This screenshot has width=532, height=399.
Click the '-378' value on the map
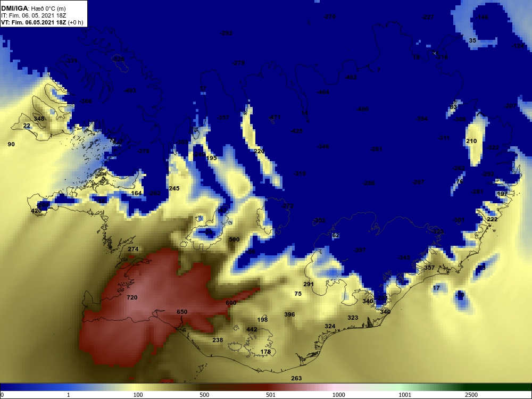[x=143, y=151]
